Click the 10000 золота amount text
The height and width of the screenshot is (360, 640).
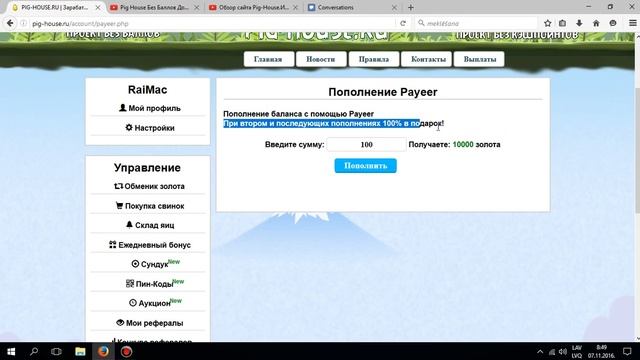point(476,144)
